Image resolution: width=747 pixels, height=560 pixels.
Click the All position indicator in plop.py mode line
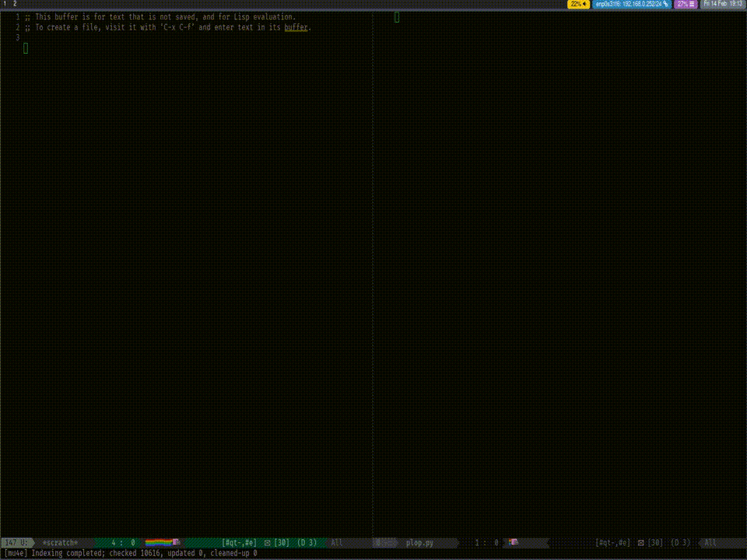[710, 543]
